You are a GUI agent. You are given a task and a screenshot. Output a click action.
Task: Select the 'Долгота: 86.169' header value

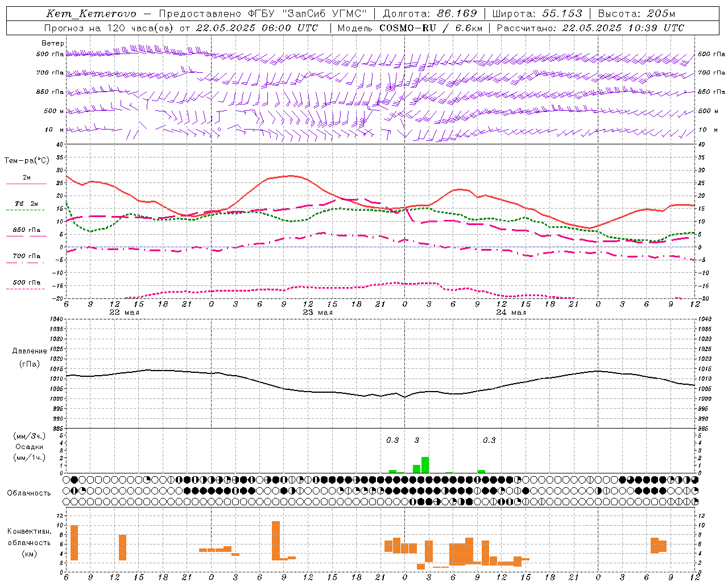(x=429, y=14)
